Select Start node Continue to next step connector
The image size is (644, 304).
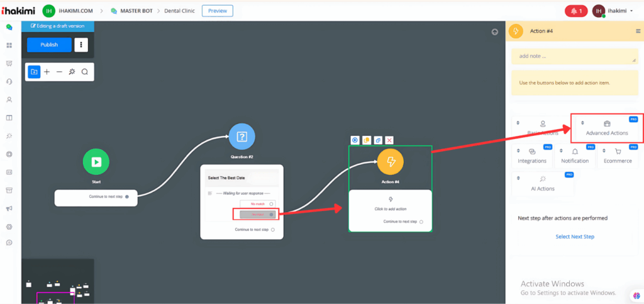point(127,196)
